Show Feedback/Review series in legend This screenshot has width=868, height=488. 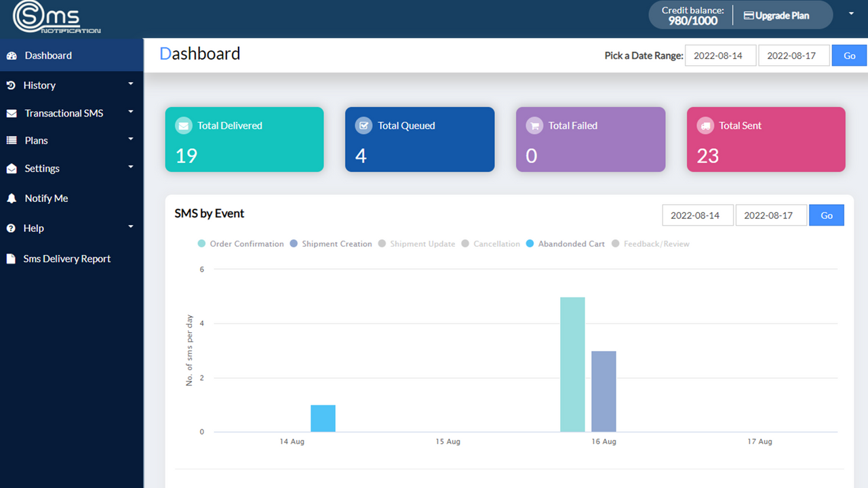(650, 244)
